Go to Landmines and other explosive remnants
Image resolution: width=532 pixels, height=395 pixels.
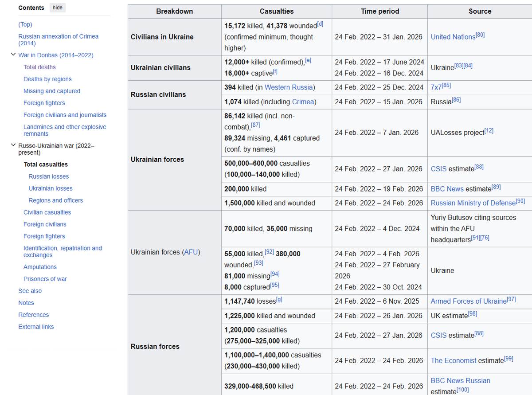pyautogui.click(x=65, y=130)
